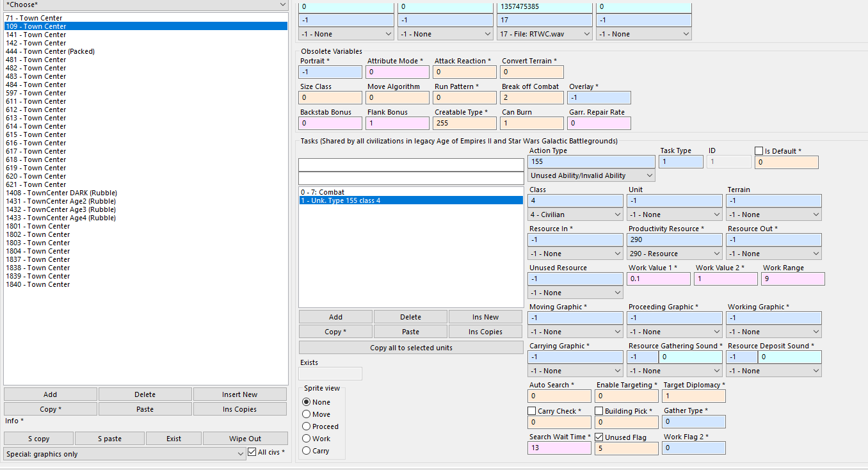Select the Work sprite view option

tap(307, 439)
